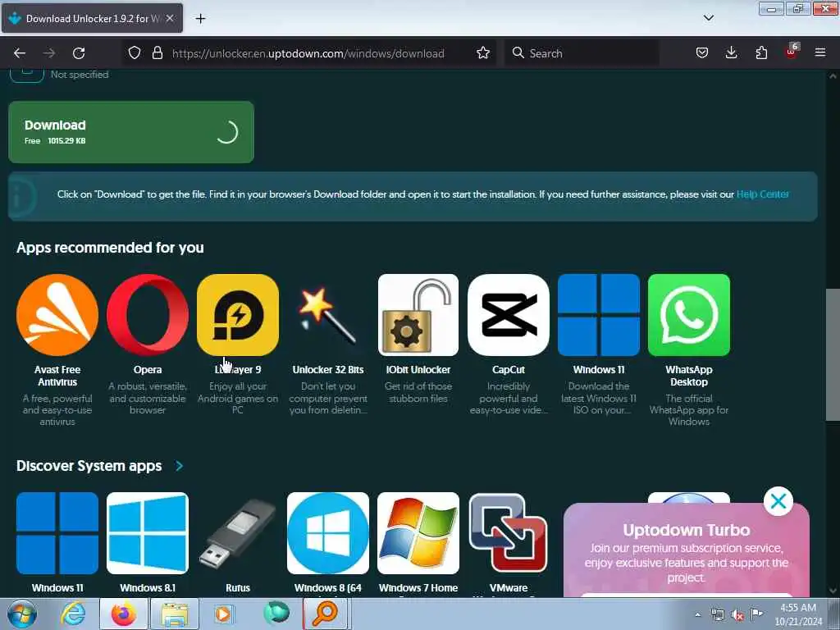Click the muted volume tray icon
This screenshot has height=630, width=840.
pos(737,615)
